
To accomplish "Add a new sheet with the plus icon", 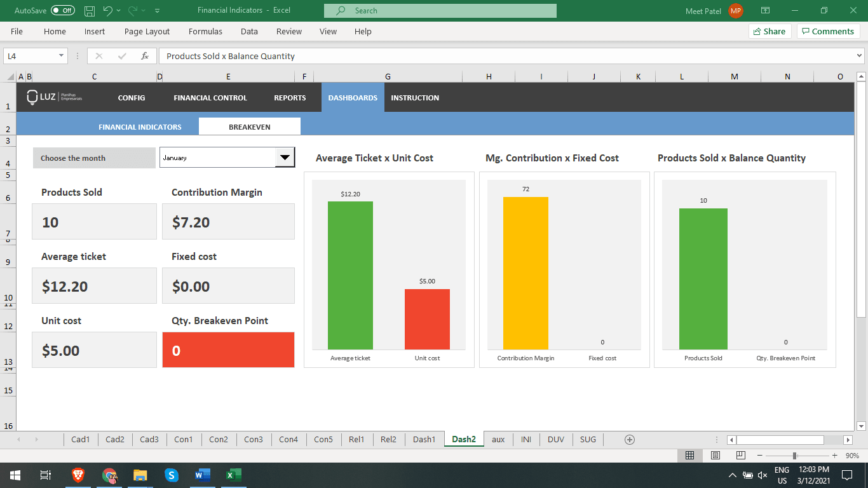I will pos(629,439).
